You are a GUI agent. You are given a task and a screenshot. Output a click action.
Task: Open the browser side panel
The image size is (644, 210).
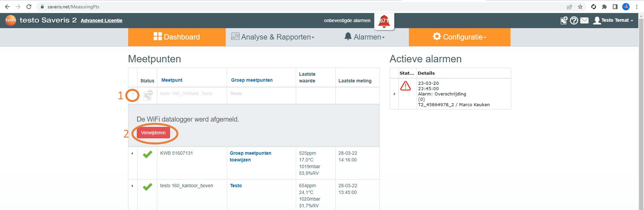coord(615,7)
